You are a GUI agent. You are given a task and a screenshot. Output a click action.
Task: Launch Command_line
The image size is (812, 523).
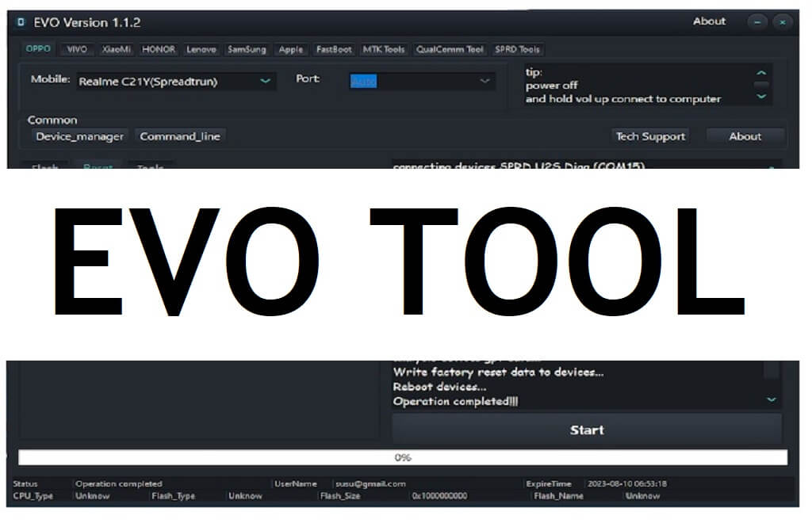tap(180, 136)
